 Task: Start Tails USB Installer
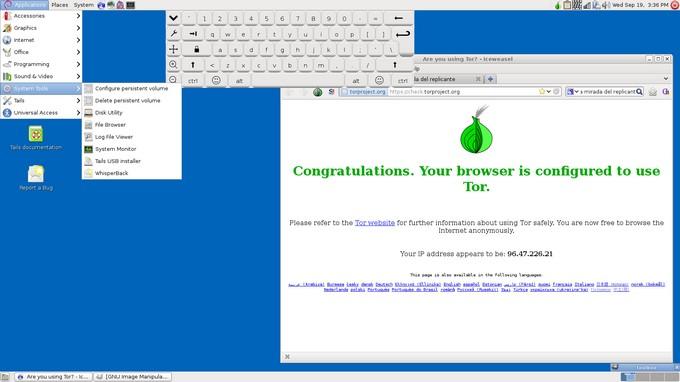[131, 161]
